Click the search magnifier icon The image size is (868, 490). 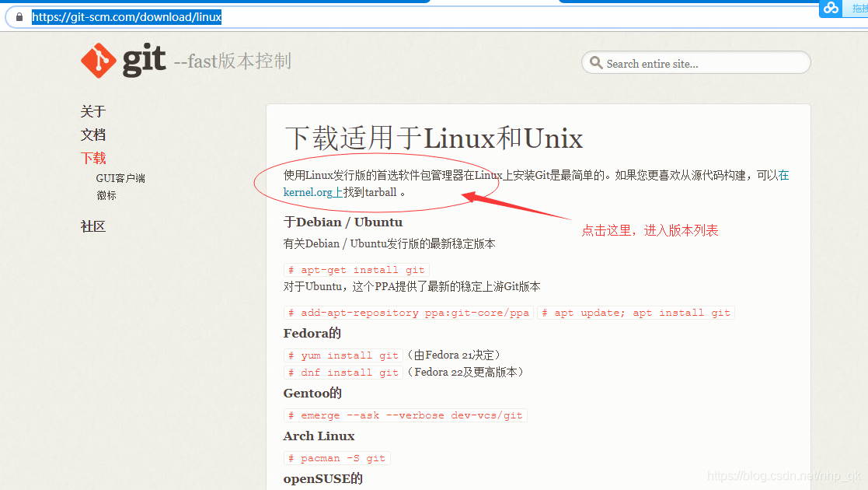tap(596, 63)
